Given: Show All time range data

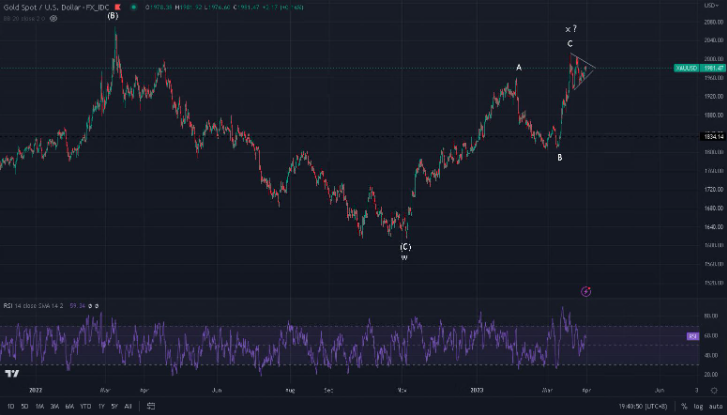Looking at the screenshot, I should click(128, 406).
